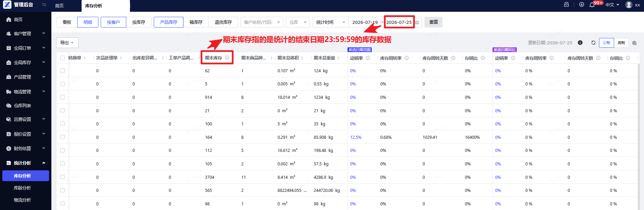644x210 pixels.
Task: Click the info icon next to 库存周转率 under 所选日期环比
Action: 552,58
